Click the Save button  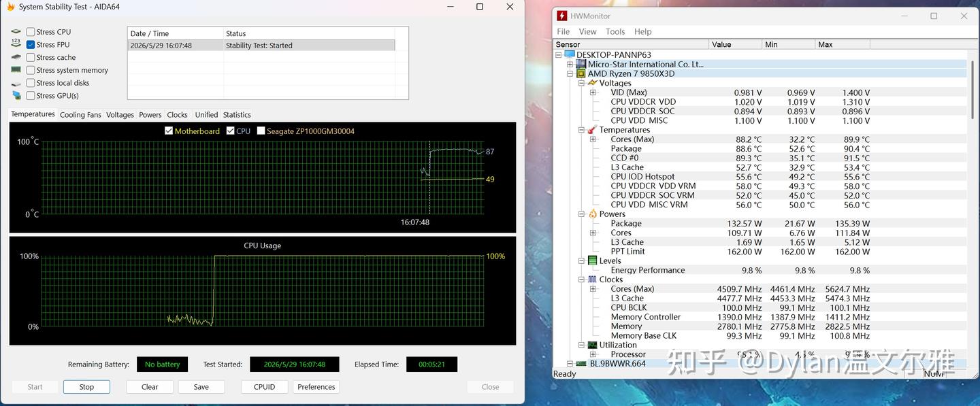click(x=201, y=387)
